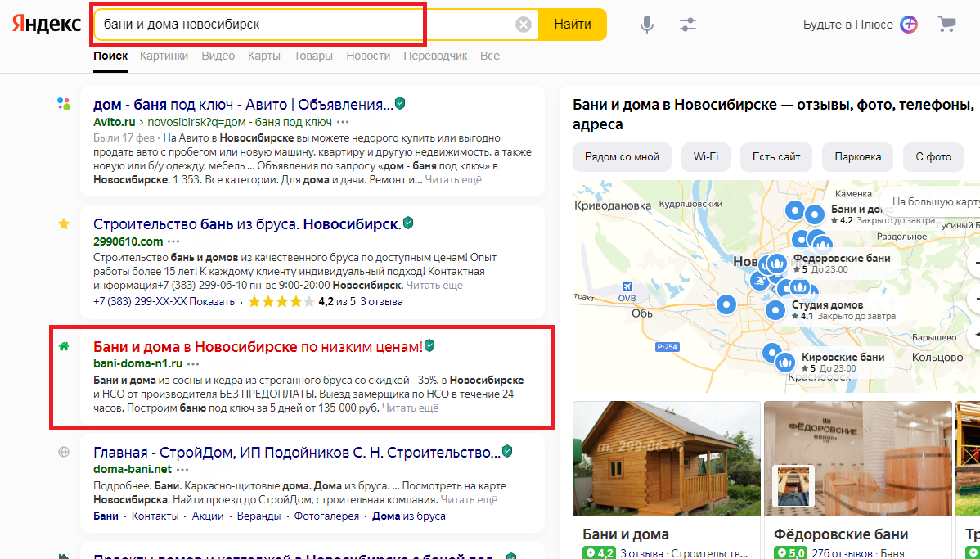Image resolution: width=980 pixels, height=559 pixels.
Task: Click the Яндекс logo
Action: click(x=47, y=25)
